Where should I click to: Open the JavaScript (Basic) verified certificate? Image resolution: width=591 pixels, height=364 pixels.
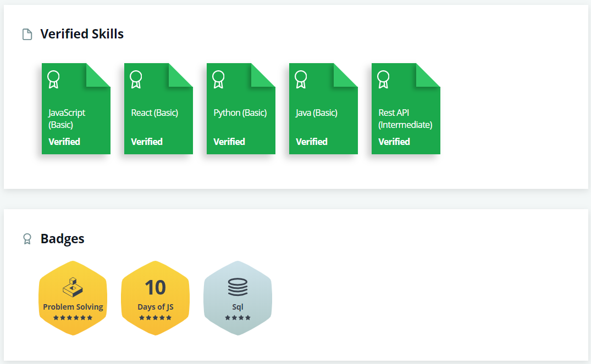76,109
